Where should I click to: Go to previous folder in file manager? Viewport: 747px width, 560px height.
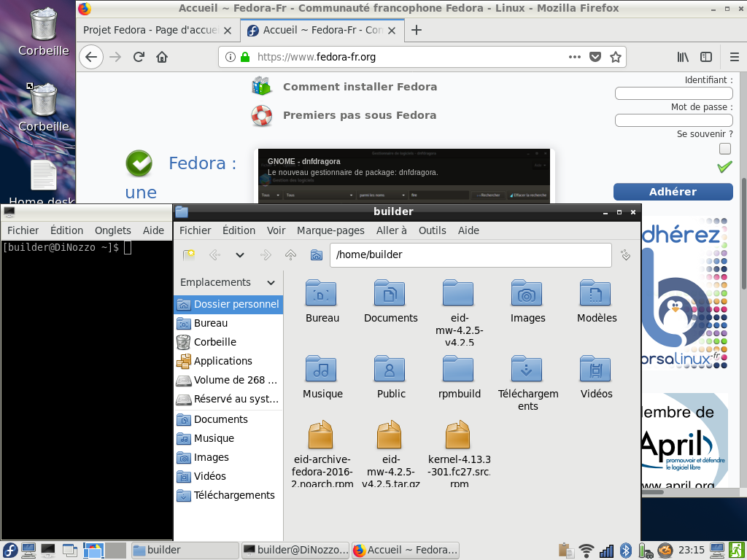(x=214, y=254)
